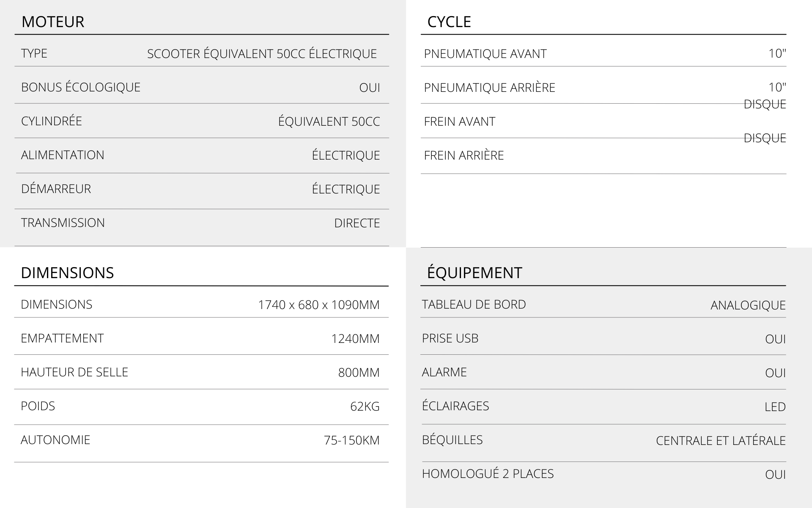Click the 75-150KM autonomy value
This screenshot has width=812, height=508.
351,440
